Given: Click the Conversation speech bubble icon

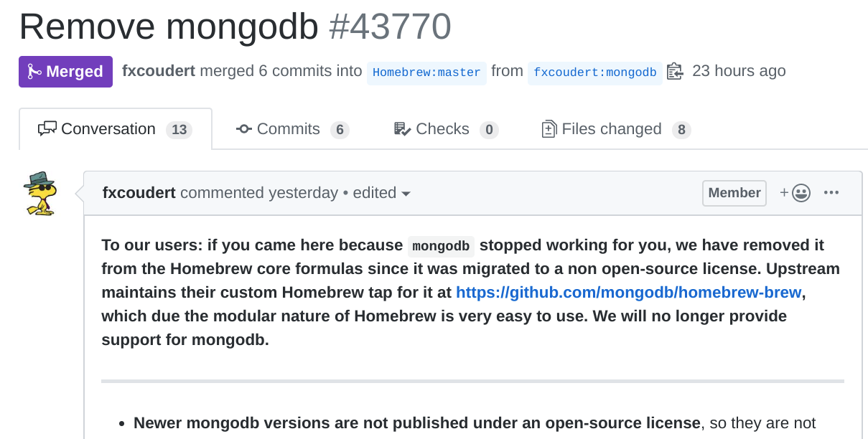Looking at the screenshot, I should tap(47, 129).
